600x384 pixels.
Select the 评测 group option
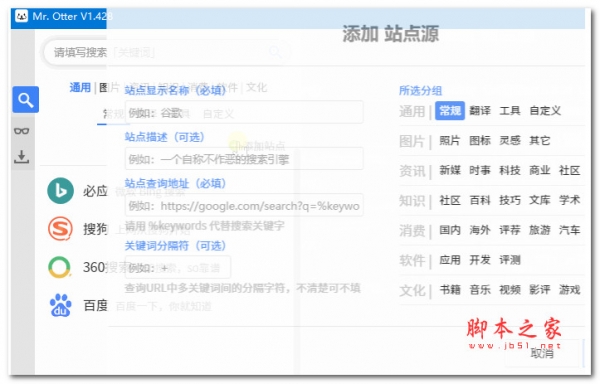pyautogui.click(x=510, y=260)
